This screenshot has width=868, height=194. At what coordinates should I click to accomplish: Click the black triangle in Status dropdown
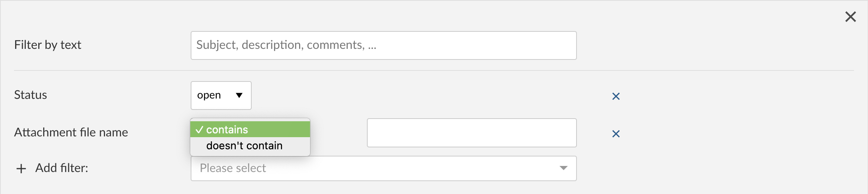[239, 95]
